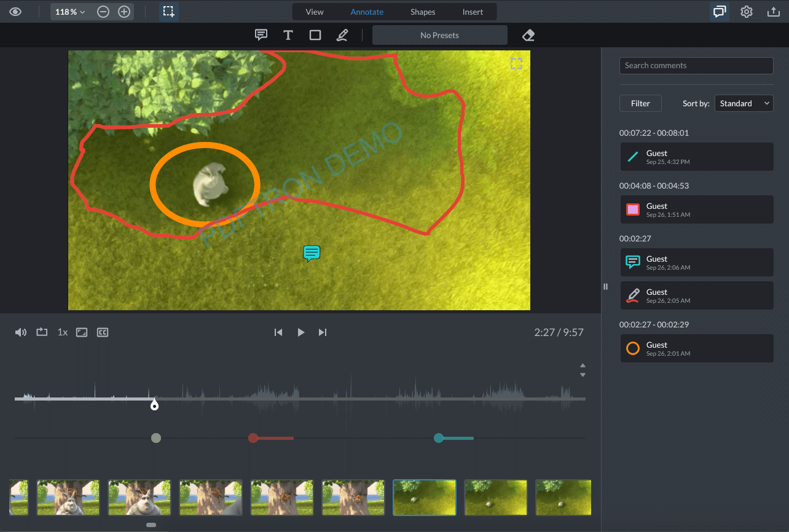The height and width of the screenshot is (532, 789).
Task: Skip to previous frame
Action: coord(278,332)
